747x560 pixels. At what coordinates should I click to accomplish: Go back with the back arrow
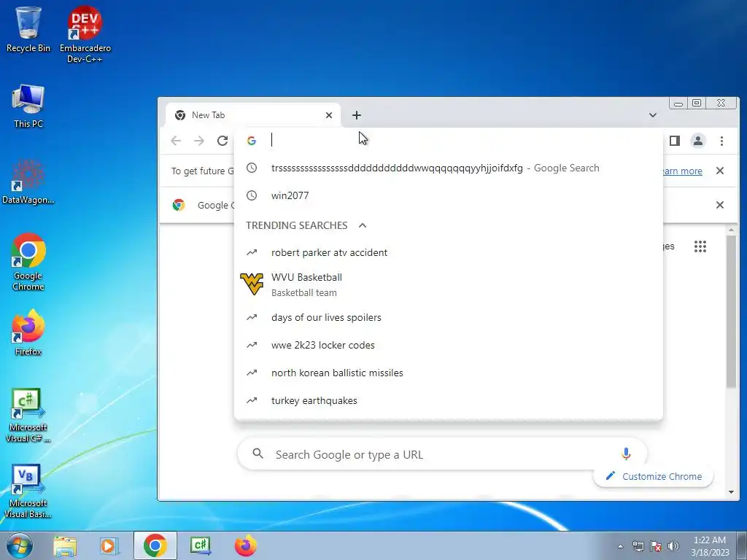pos(177,141)
